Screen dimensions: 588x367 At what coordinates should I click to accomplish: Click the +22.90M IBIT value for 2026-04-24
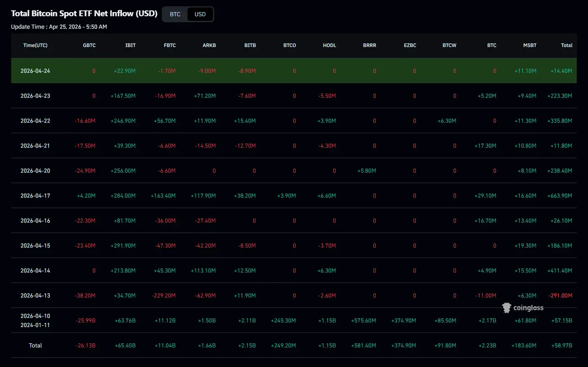pos(125,71)
